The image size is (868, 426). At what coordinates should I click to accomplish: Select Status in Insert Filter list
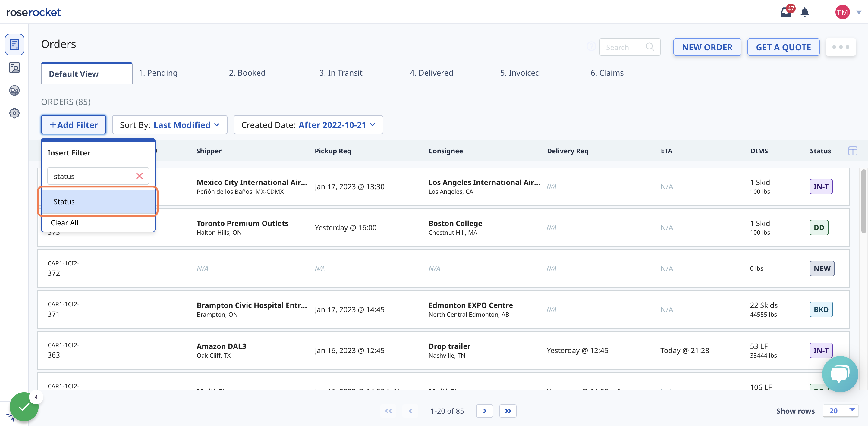pos(98,201)
